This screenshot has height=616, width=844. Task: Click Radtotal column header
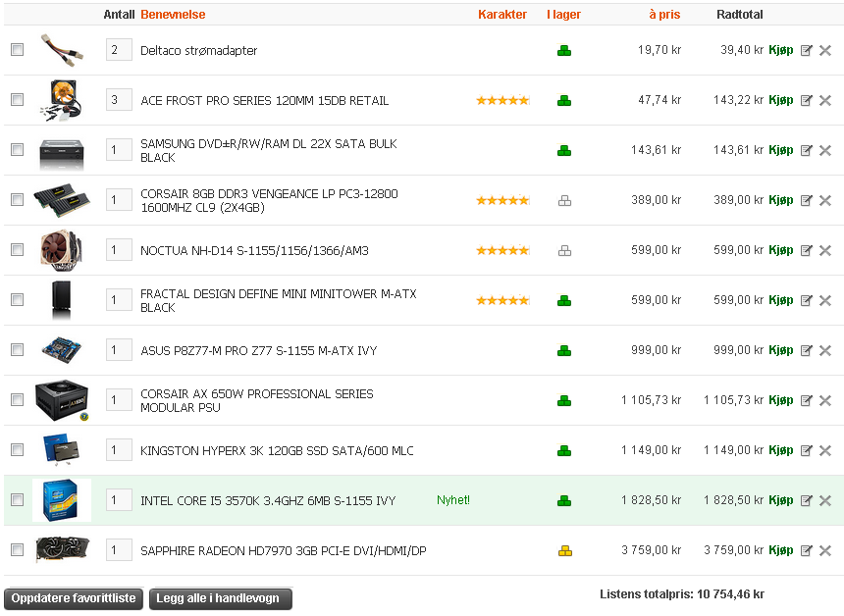point(740,15)
